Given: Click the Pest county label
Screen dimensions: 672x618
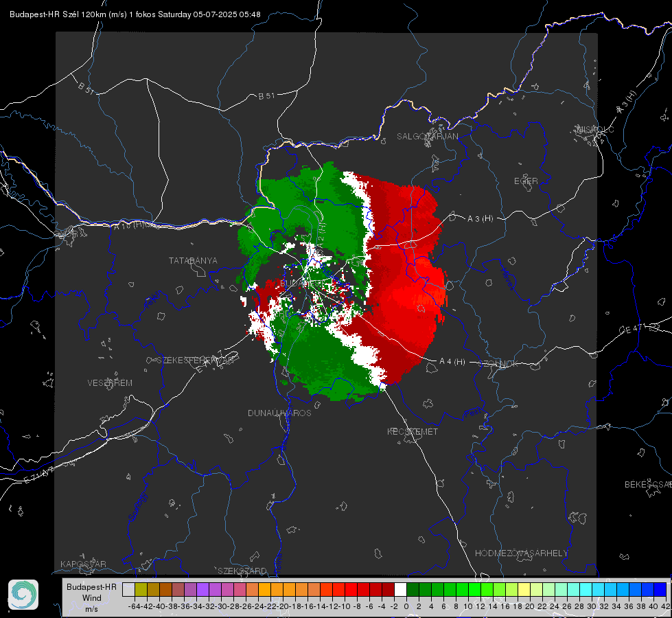Looking at the screenshot, I should [x=473, y=413].
